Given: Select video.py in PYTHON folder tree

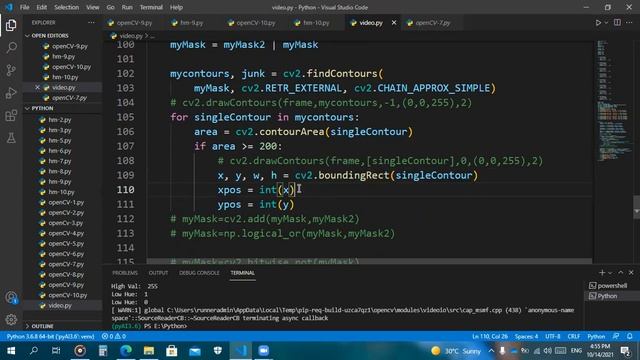Looking at the screenshot, I should point(60,306).
